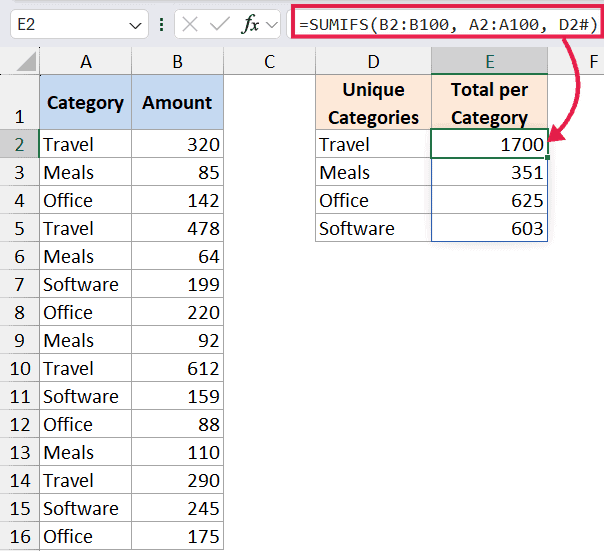Click the Total per Category header cell
Screen dimensions: 604x551
(x=489, y=102)
